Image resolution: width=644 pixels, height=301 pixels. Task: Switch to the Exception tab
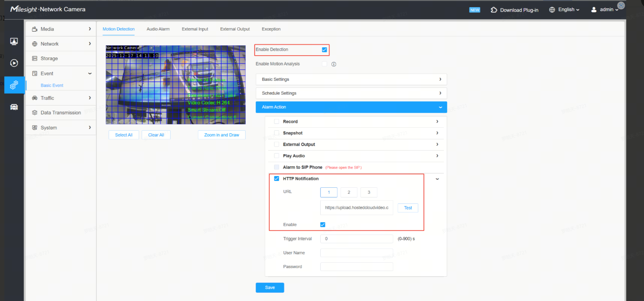271,29
